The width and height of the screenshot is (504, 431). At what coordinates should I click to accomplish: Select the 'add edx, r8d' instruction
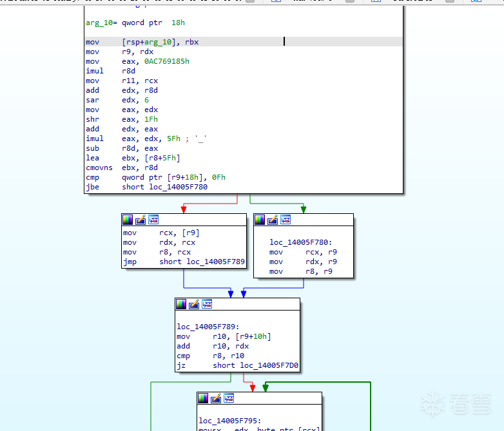pyautogui.click(x=122, y=90)
